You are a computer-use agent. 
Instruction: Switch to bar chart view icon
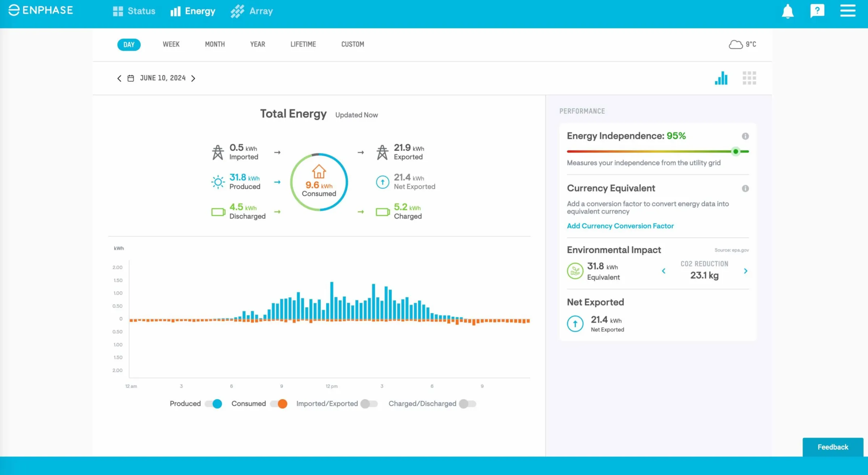721,78
